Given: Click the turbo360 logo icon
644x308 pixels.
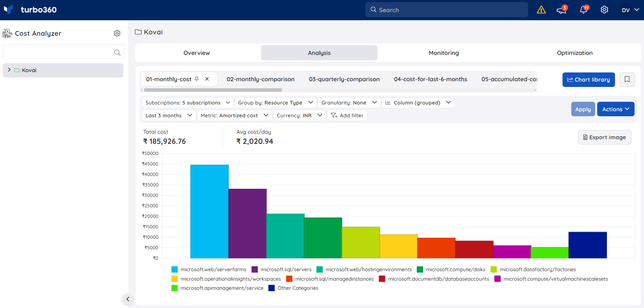Looking at the screenshot, I should click(x=8, y=9).
